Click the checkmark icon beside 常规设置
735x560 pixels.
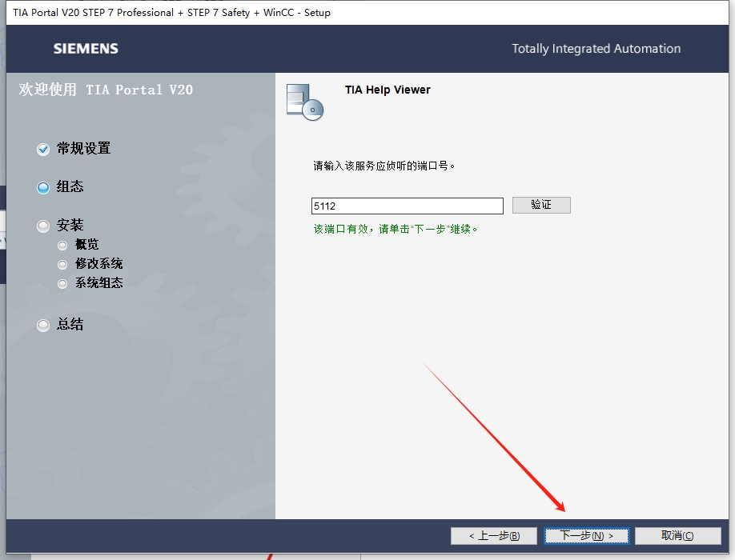[43, 150]
